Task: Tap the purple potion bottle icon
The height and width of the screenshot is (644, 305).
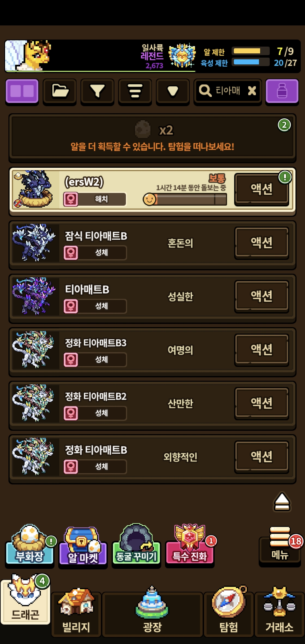Action: click(x=282, y=91)
